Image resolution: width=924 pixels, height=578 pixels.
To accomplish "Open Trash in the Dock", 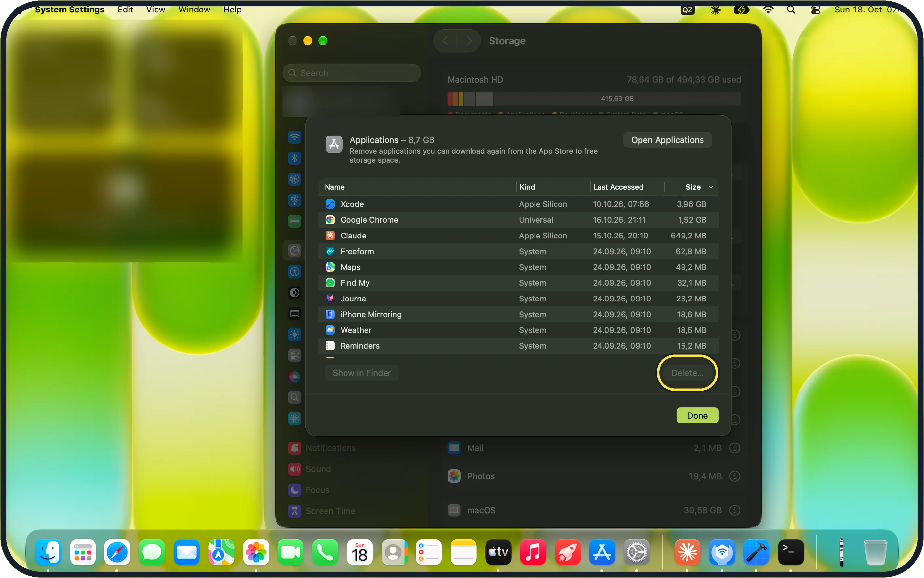I will tap(875, 552).
